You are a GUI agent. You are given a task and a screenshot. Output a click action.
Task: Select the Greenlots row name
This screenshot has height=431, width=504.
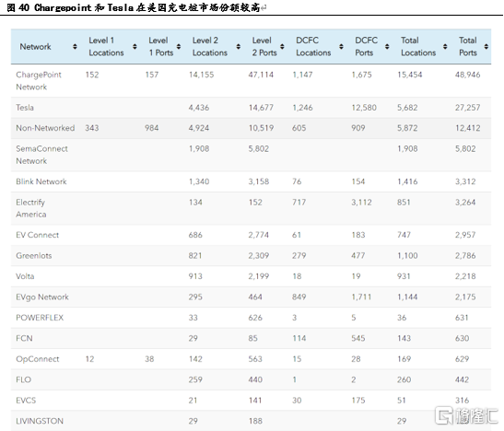[x=34, y=255]
